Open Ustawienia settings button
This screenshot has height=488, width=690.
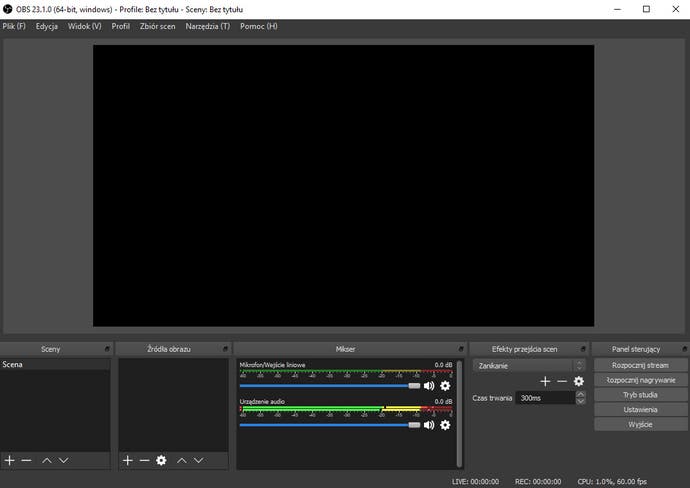pos(640,410)
